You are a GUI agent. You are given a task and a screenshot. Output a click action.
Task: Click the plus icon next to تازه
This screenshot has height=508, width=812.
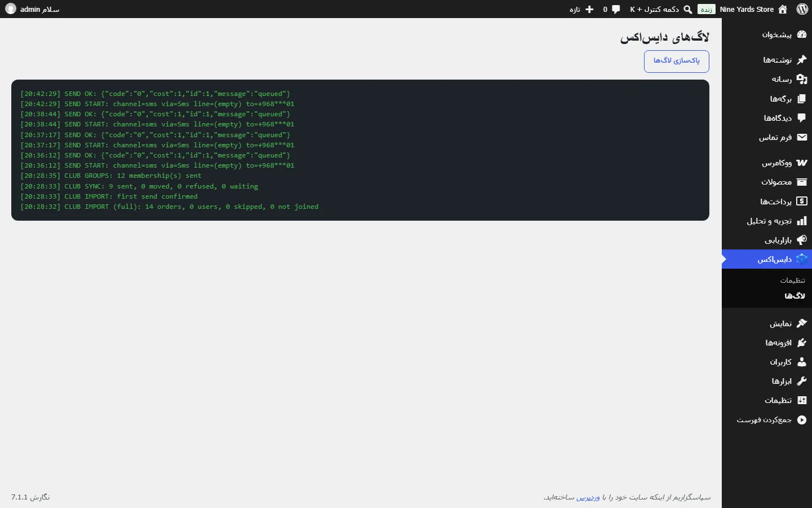tap(590, 9)
